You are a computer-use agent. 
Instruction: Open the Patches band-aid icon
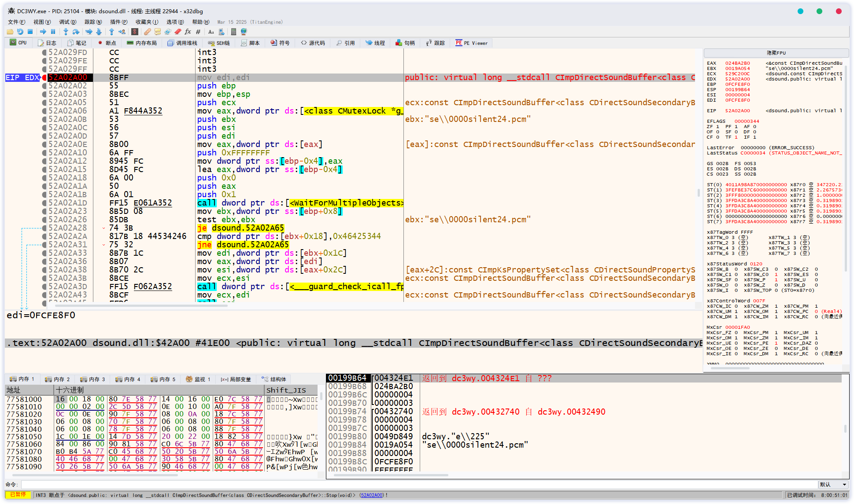[x=148, y=32]
